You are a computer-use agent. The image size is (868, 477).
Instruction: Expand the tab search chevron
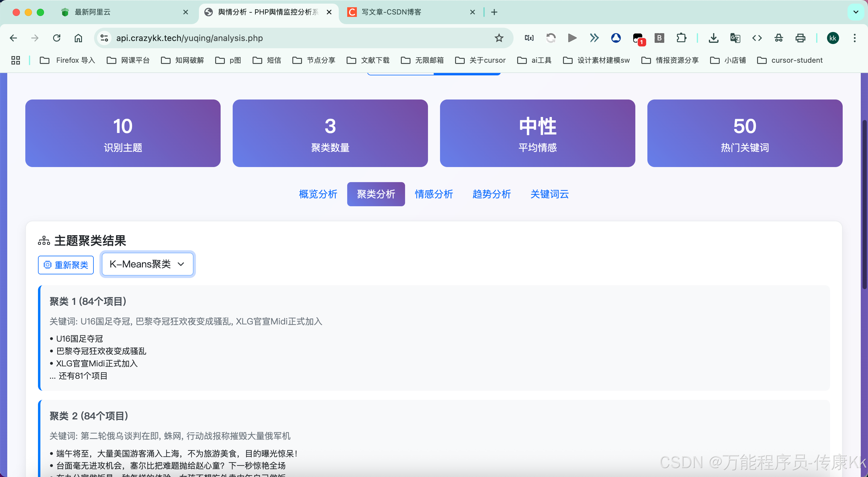(856, 12)
